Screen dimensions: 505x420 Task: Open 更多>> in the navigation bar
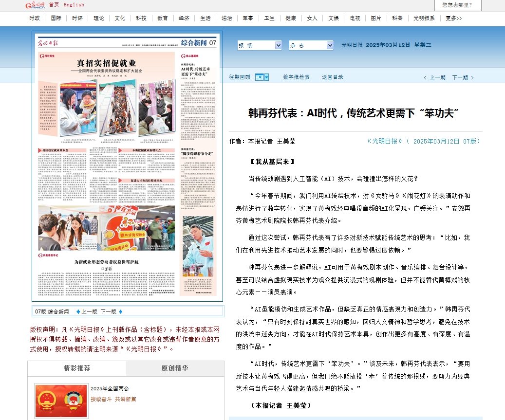click(453, 18)
